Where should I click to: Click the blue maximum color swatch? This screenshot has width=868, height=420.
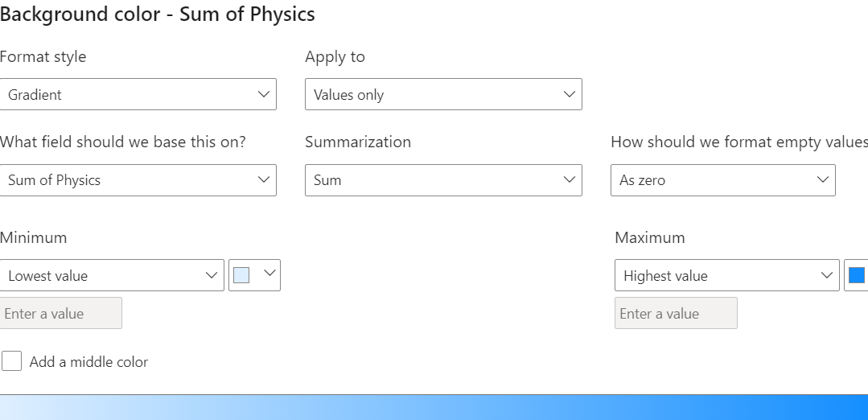pos(857,275)
